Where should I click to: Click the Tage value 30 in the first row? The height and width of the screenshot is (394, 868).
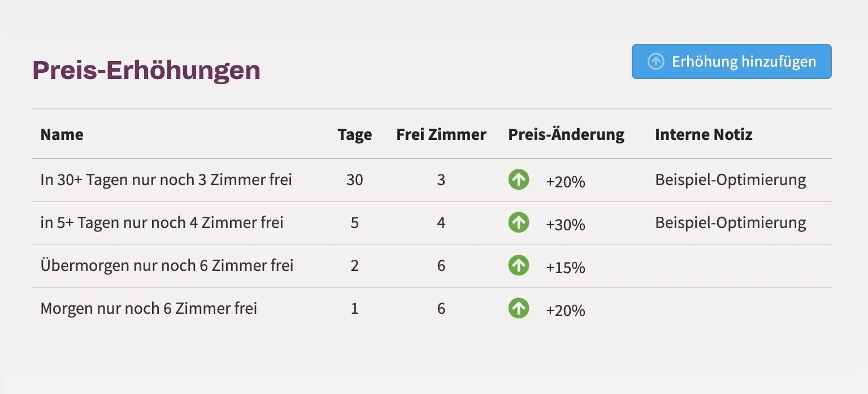355,180
